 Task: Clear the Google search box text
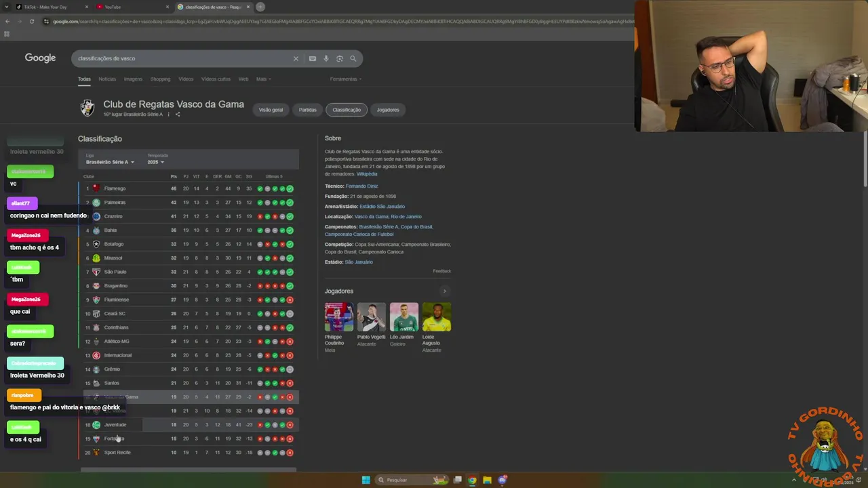tap(296, 58)
